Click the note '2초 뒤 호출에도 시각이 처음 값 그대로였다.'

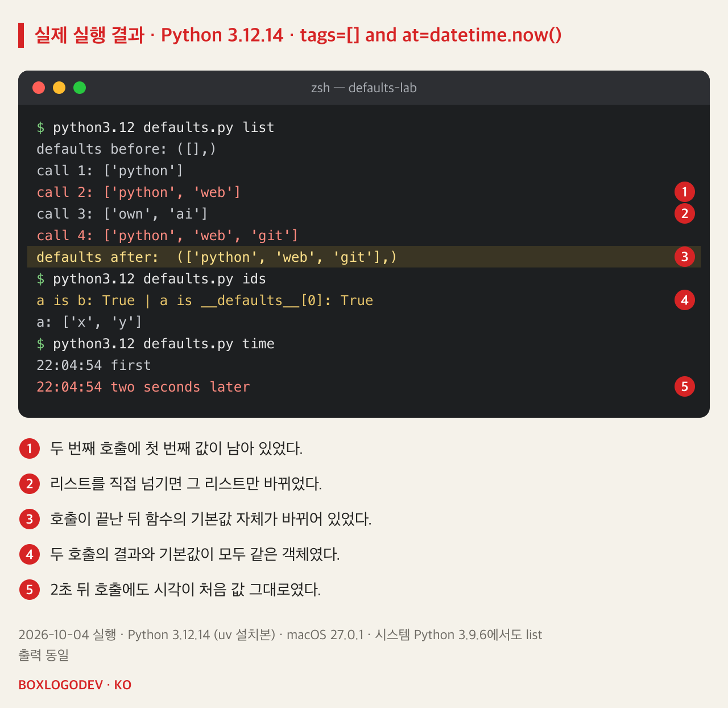185,590
